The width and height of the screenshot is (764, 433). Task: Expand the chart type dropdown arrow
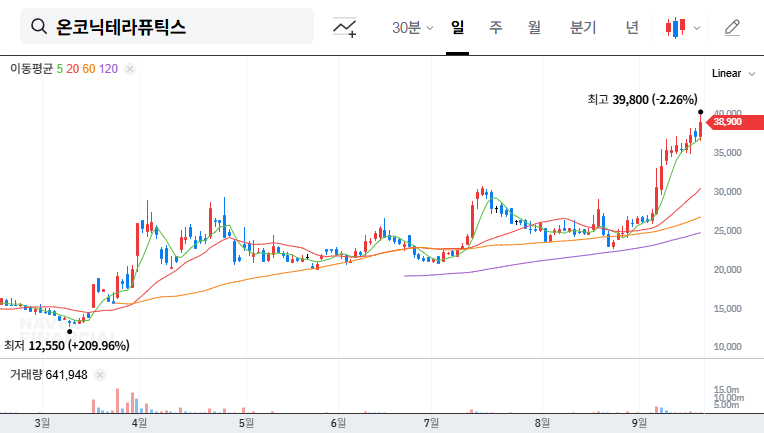click(x=697, y=28)
